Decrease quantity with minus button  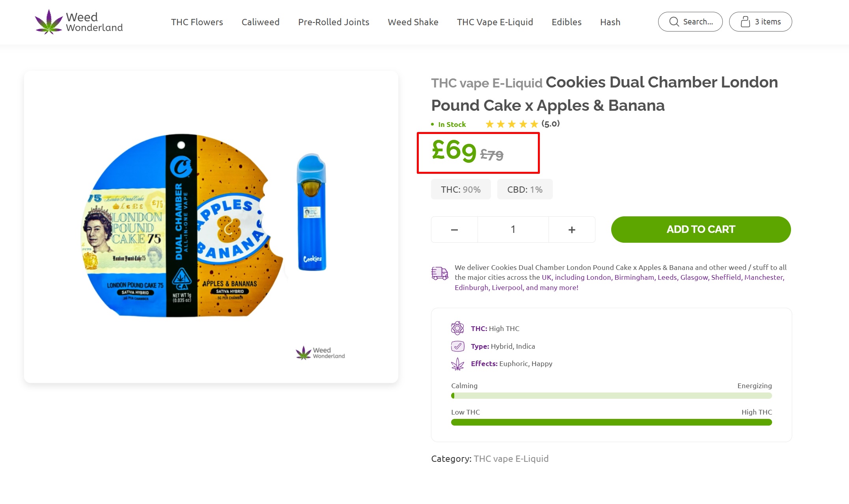(454, 229)
